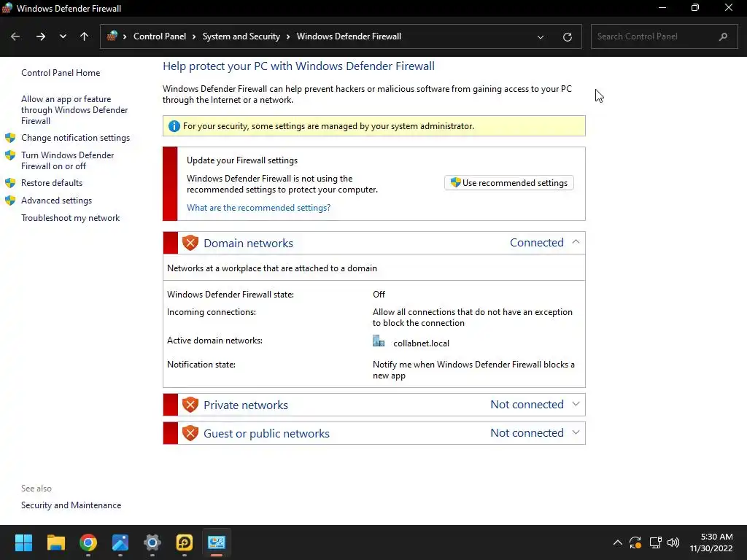Click shield icon beside Change notification settings
Image resolution: width=747 pixels, height=560 pixels.
click(10, 138)
